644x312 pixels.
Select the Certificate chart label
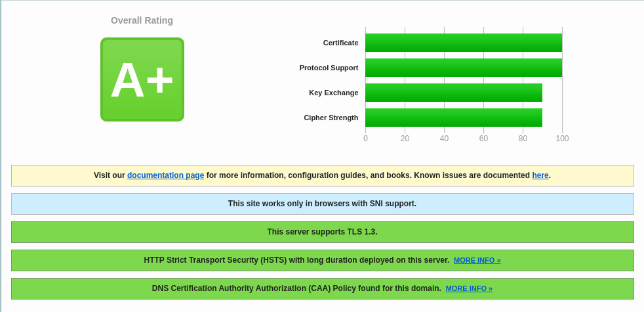click(x=340, y=43)
